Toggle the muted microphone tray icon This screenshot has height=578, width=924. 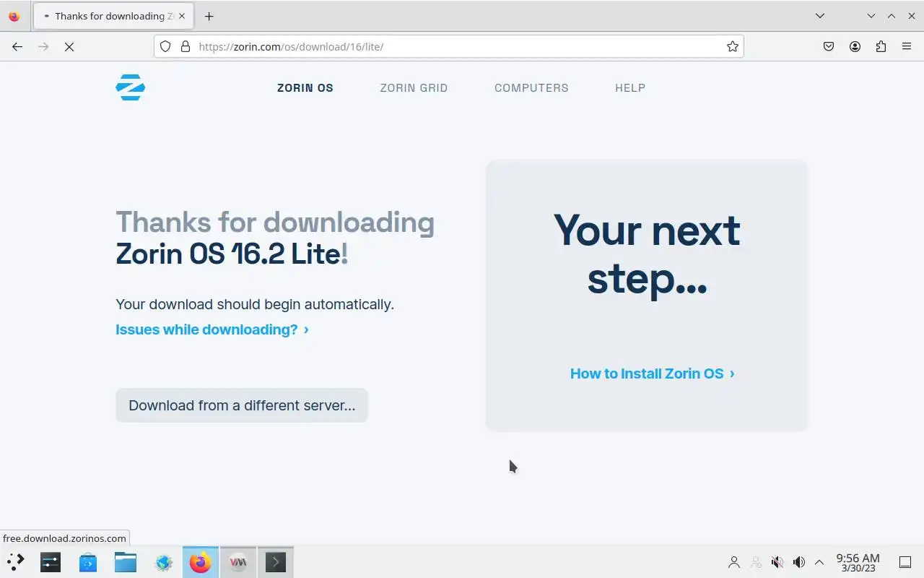click(x=777, y=562)
